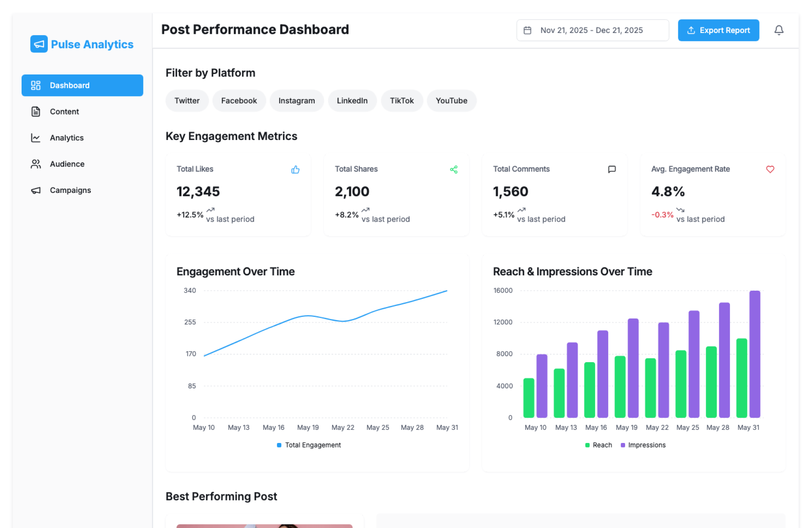Open the Campaigns menu item
This screenshot has height=528, width=812.
click(70, 190)
